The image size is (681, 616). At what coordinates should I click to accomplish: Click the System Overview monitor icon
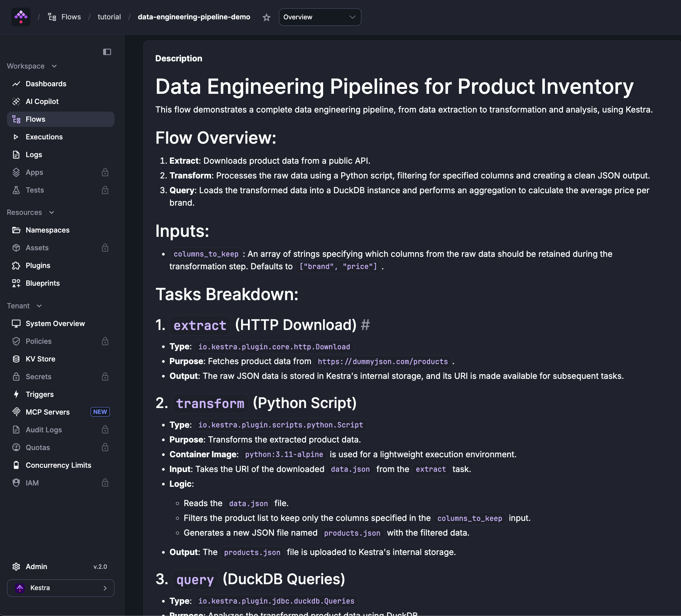[16, 323]
